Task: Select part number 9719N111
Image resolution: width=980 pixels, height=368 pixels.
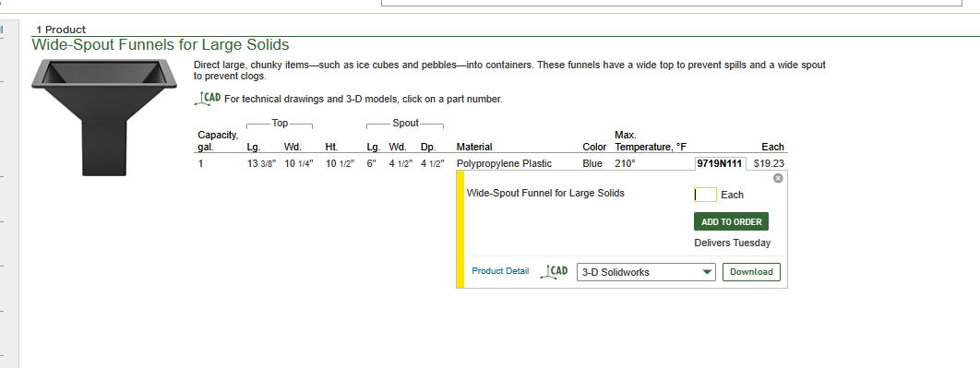Action: 720,163
